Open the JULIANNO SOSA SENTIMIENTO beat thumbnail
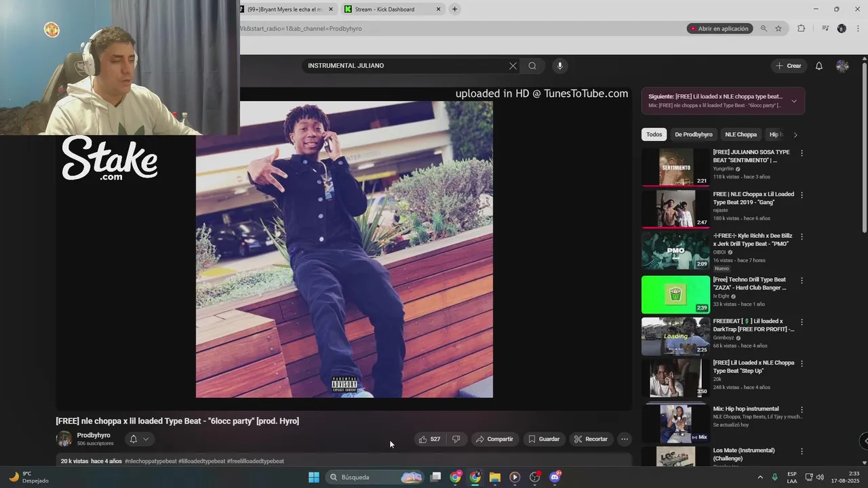The width and height of the screenshot is (868, 488). coord(675,167)
